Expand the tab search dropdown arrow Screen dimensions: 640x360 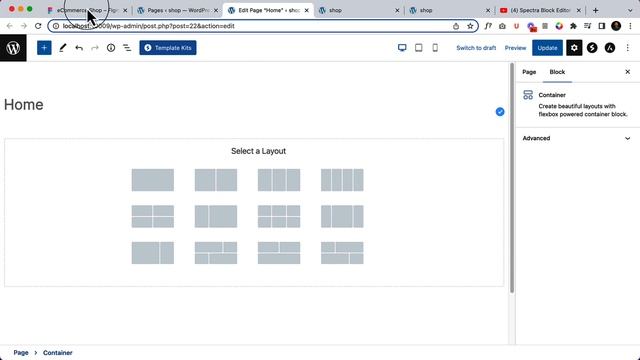pyautogui.click(x=630, y=10)
